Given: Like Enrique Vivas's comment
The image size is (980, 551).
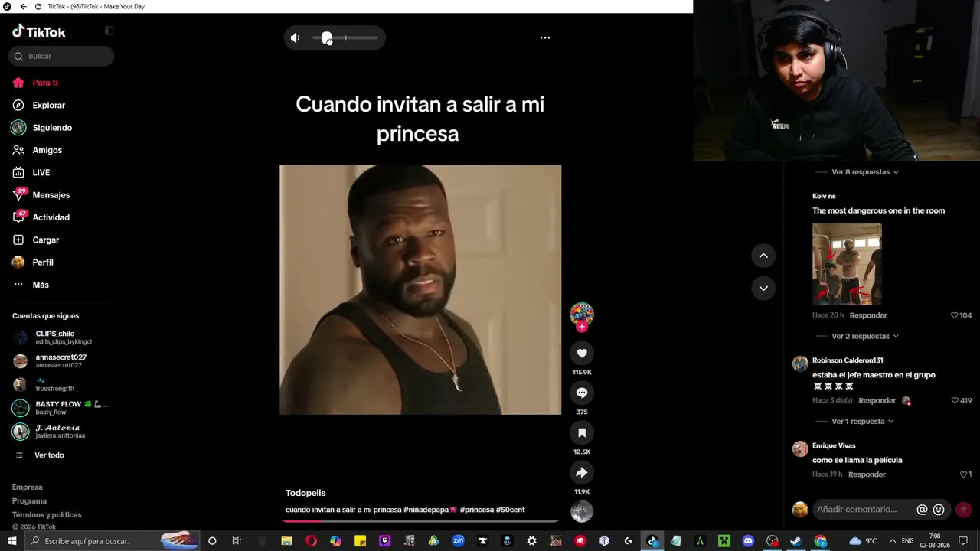Looking at the screenshot, I should (x=963, y=474).
